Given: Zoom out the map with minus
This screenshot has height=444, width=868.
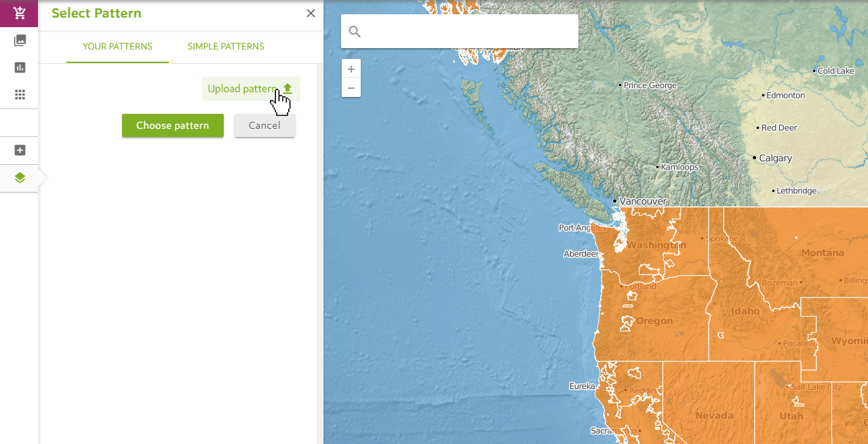Looking at the screenshot, I should tap(351, 87).
